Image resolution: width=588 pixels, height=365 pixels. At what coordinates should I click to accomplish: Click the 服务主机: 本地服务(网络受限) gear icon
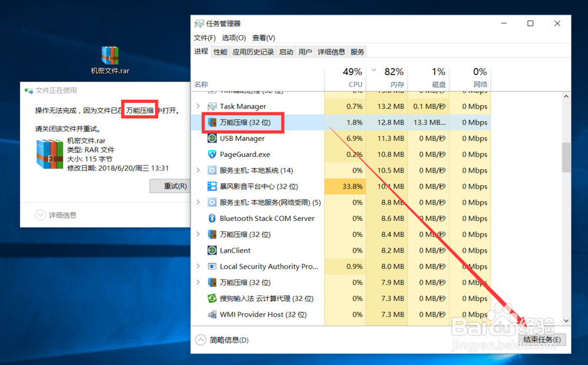click(x=212, y=202)
